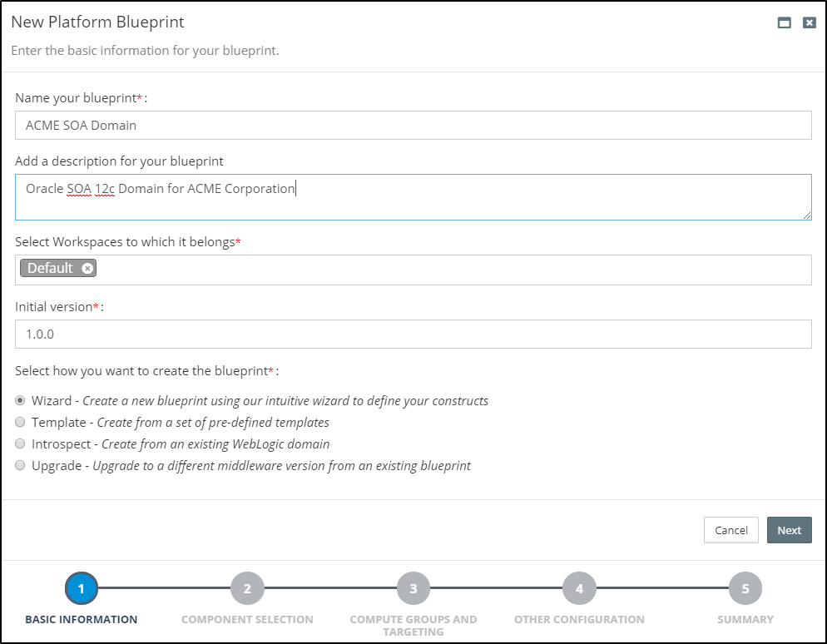Image resolution: width=827 pixels, height=644 pixels.
Task: Jump to step 4 circle icon
Action: click(579, 589)
